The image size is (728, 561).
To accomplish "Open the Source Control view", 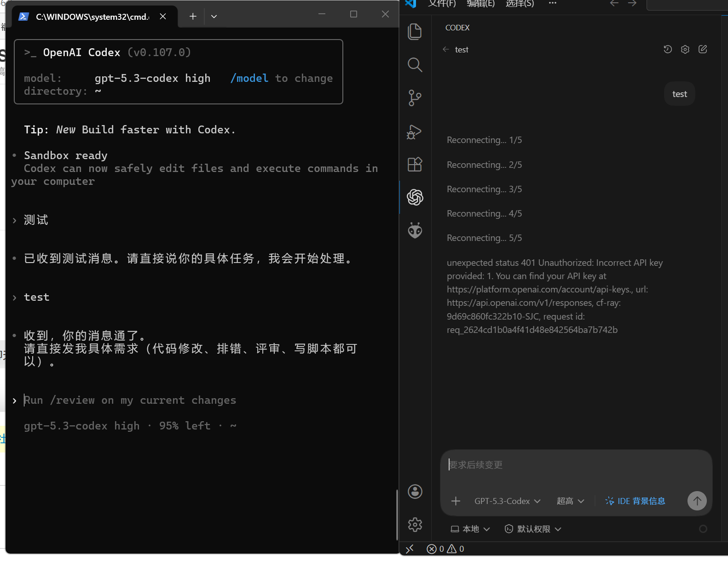I will point(415,98).
